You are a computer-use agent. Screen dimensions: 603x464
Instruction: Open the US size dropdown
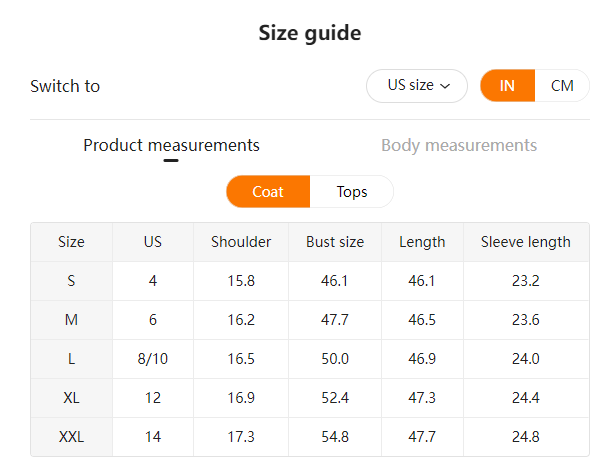(x=415, y=86)
